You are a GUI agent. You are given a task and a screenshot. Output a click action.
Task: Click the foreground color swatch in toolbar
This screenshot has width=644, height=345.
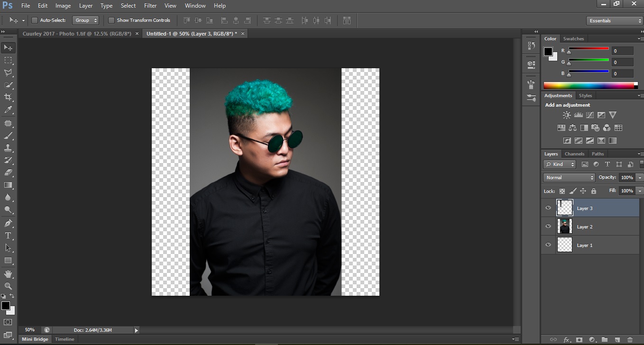click(x=6, y=306)
